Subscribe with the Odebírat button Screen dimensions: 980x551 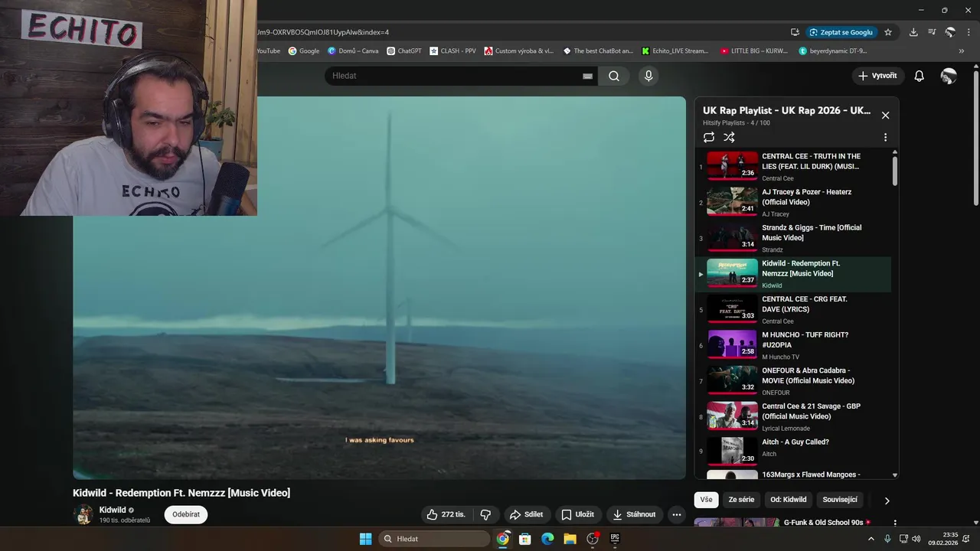[186, 514]
